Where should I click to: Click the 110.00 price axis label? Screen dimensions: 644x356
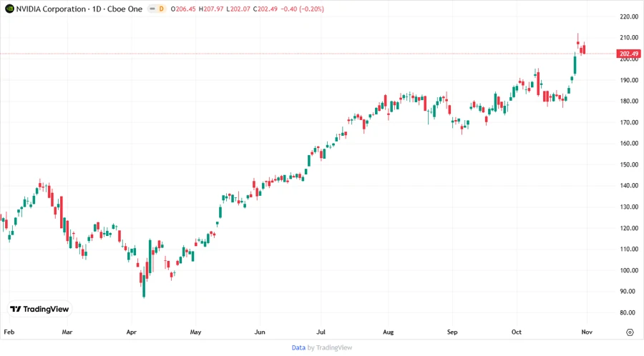pyautogui.click(x=629, y=249)
